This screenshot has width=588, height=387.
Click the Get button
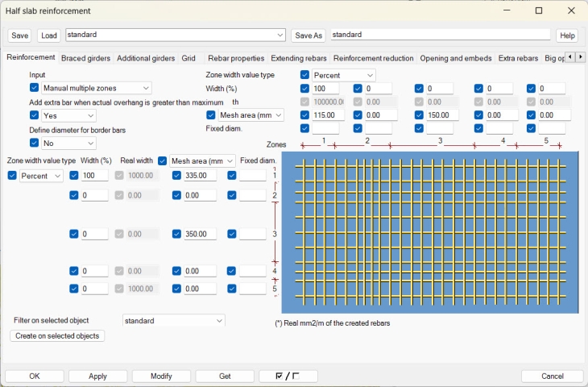225,377
